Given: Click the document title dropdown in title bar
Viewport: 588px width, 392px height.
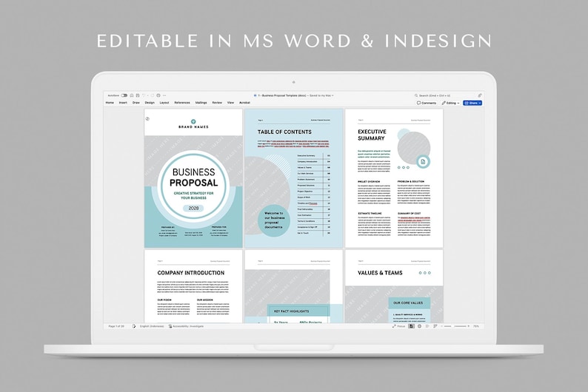Looking at the screenshot, I should (333, 95).
